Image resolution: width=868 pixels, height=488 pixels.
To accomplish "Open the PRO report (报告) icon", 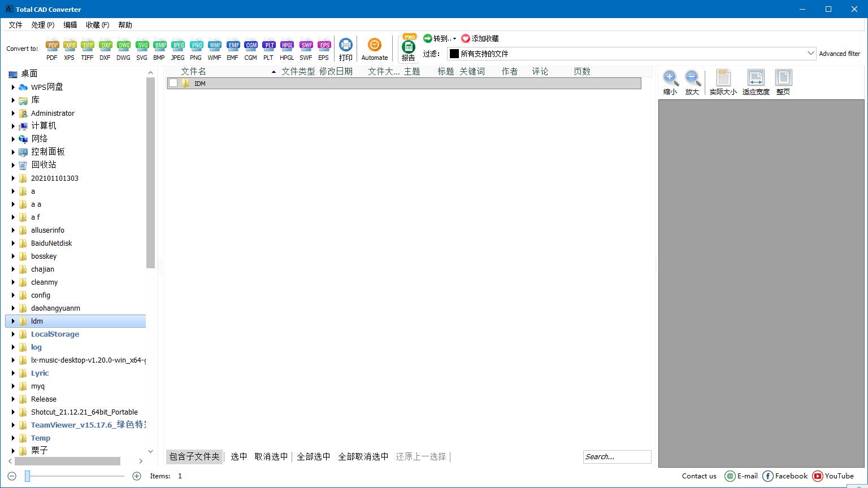I will click(408, 48).
